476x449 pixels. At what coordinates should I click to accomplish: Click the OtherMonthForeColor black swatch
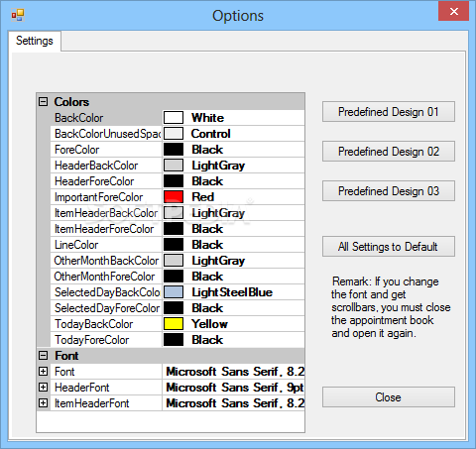pos(174,277)
